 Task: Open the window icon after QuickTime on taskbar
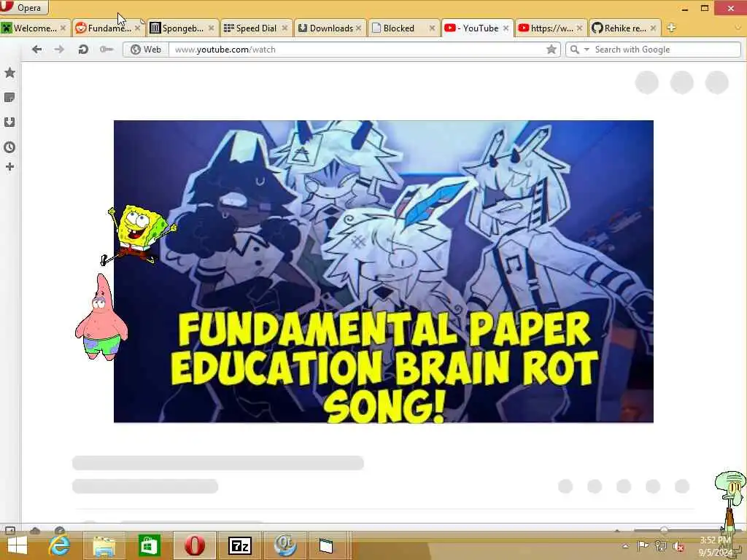(x=326, y=545)
